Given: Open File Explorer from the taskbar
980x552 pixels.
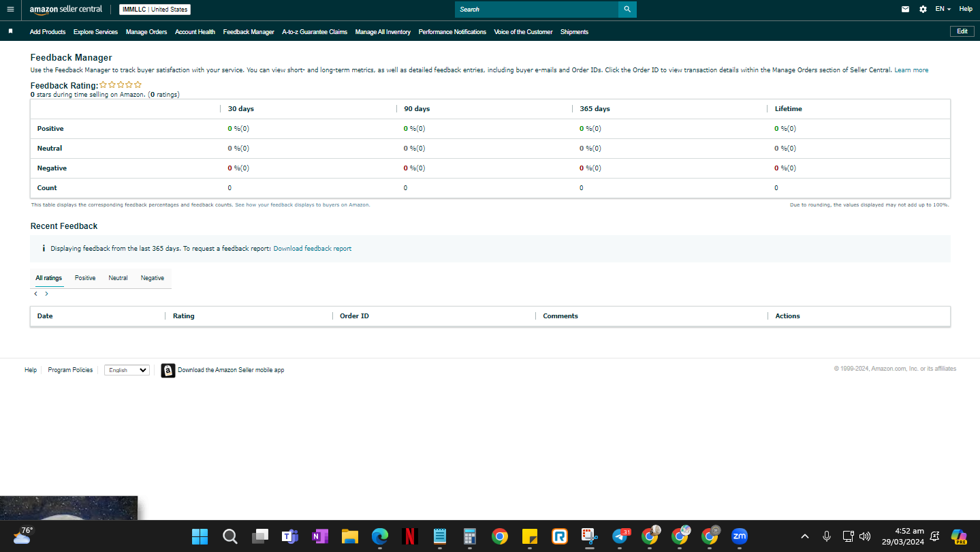Looking at the screenshot, I should tap(350, 536).
